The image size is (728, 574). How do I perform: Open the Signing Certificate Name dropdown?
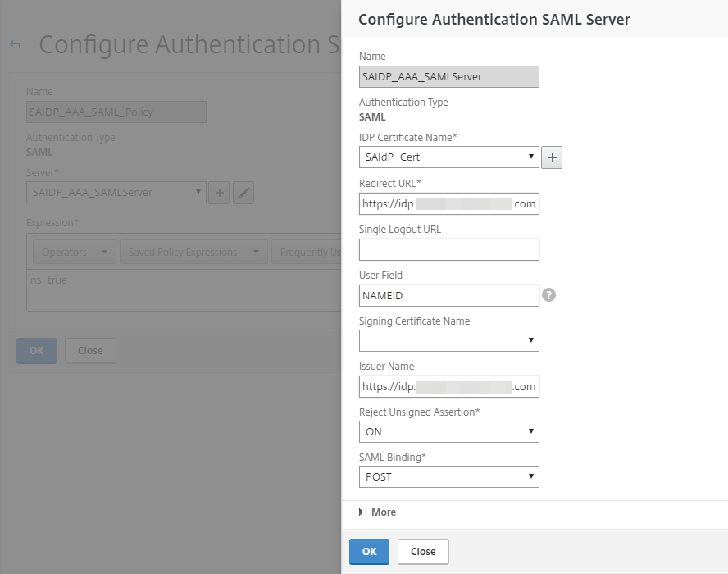448,340
